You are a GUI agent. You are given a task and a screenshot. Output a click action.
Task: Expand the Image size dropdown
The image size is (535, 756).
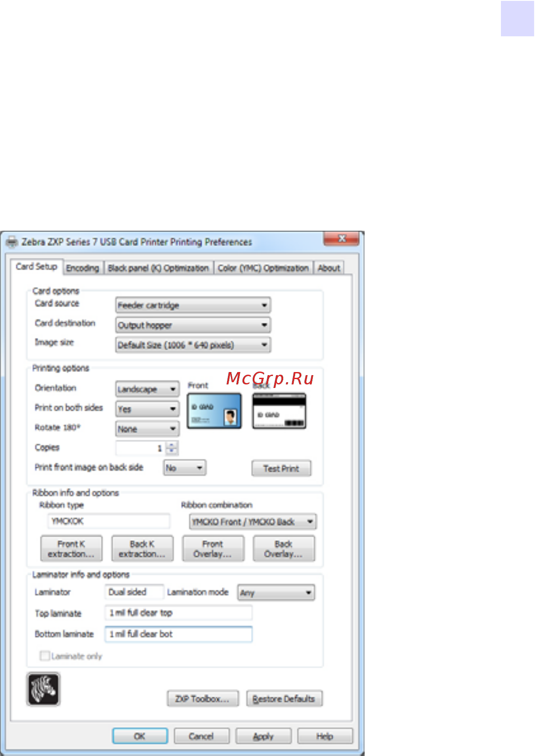tap(193, 345)
